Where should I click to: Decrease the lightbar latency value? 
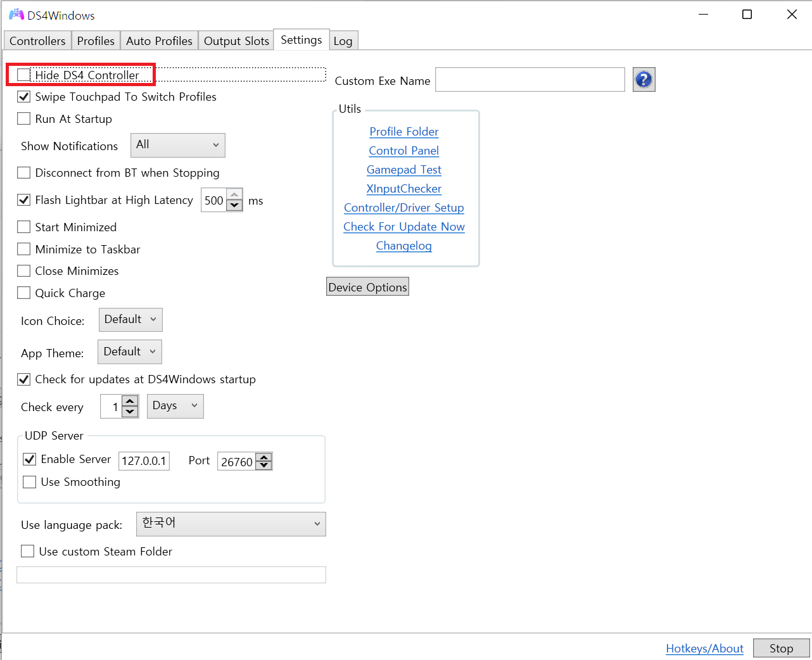point(234,205)
